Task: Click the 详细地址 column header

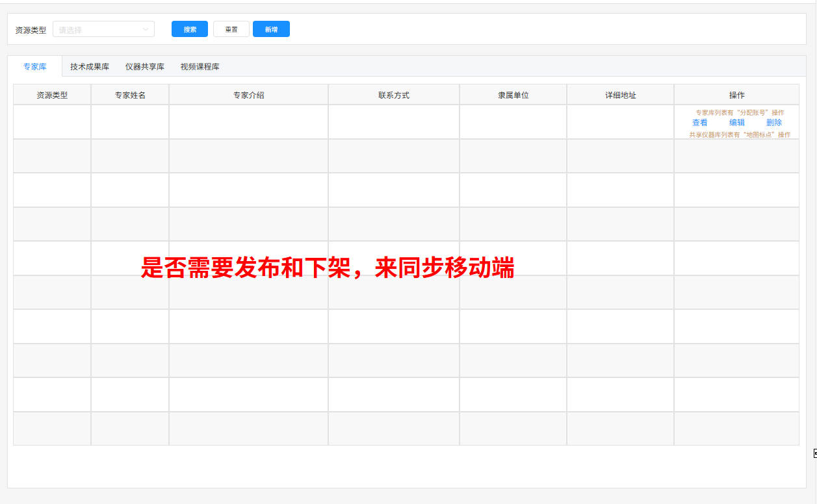Action: tap(621, 95)
